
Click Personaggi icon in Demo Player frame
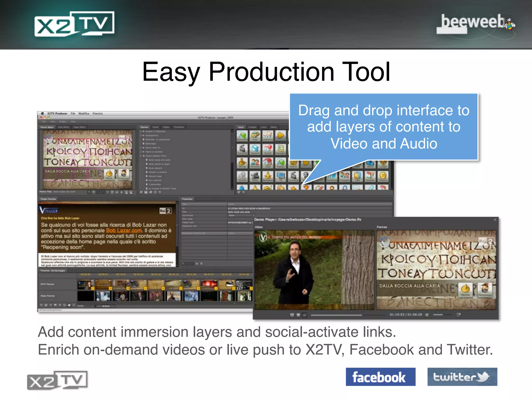[484, 289]
